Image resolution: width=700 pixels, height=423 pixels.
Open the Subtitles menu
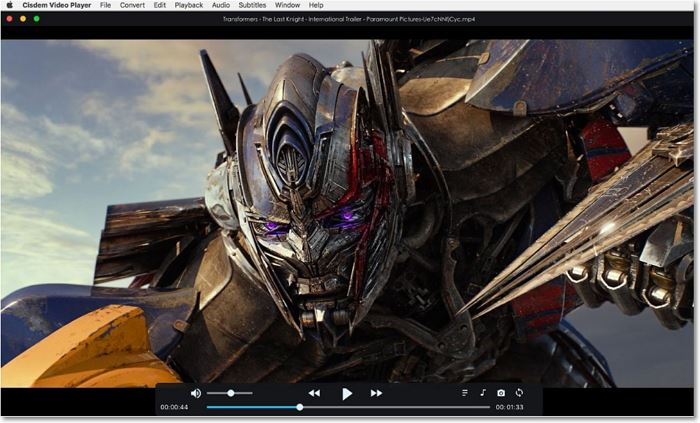click(x=252, y=5)
